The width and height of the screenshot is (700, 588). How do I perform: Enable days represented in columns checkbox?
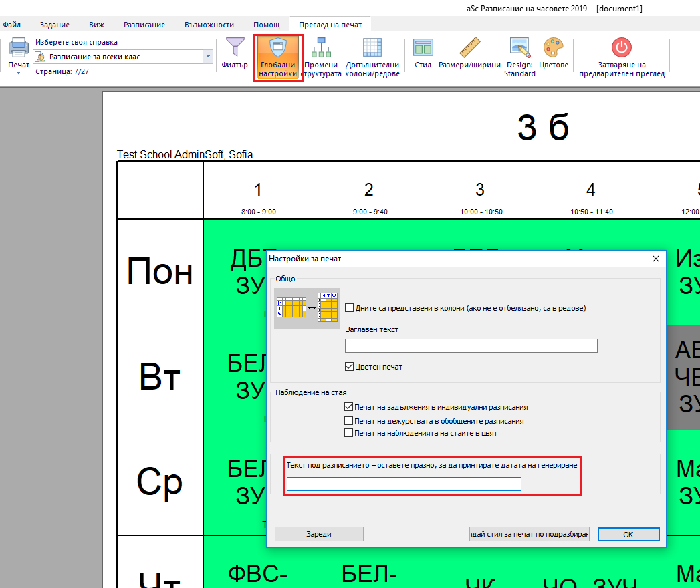coord(349,308)
